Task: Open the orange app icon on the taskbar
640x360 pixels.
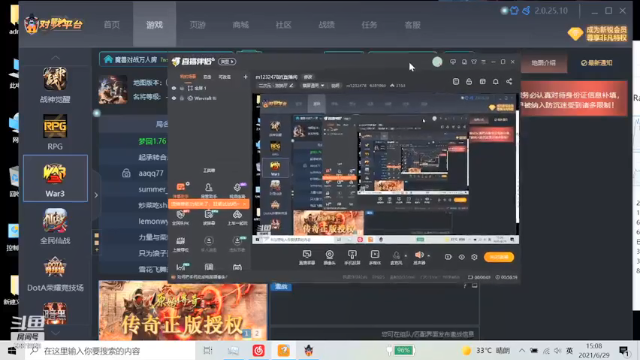Action: pyautogui.click(x=284, y=351)
